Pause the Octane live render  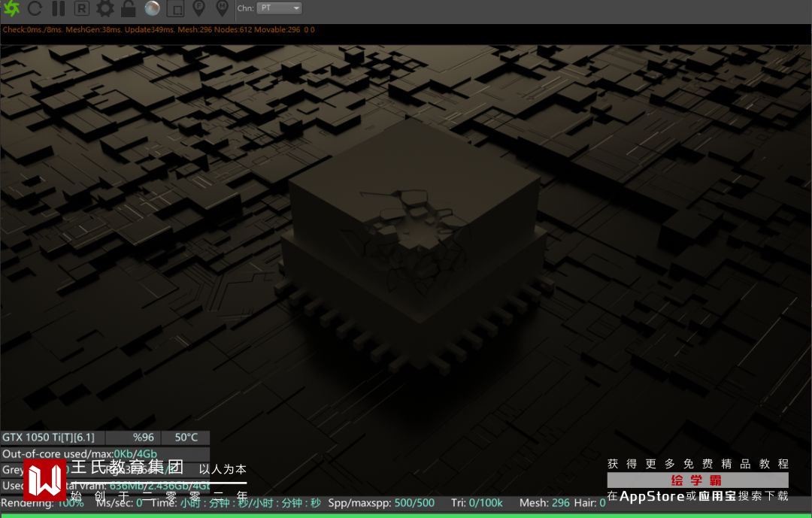coord(59,8)
